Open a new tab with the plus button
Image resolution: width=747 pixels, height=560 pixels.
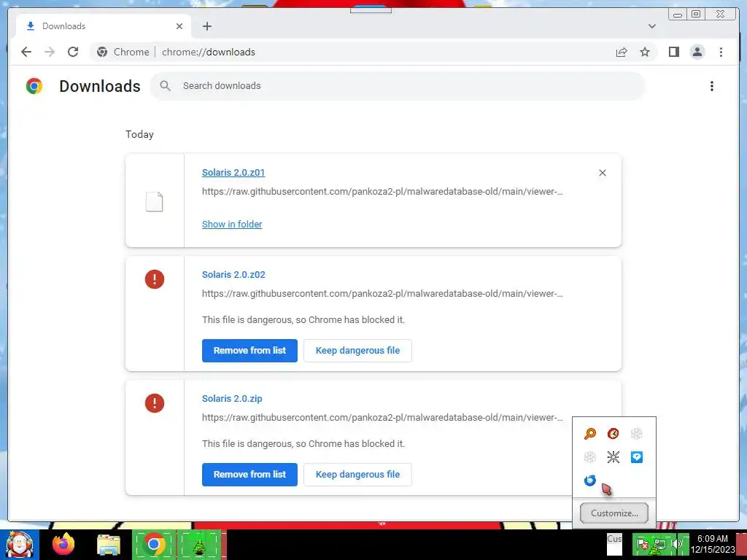click(206, 26)
